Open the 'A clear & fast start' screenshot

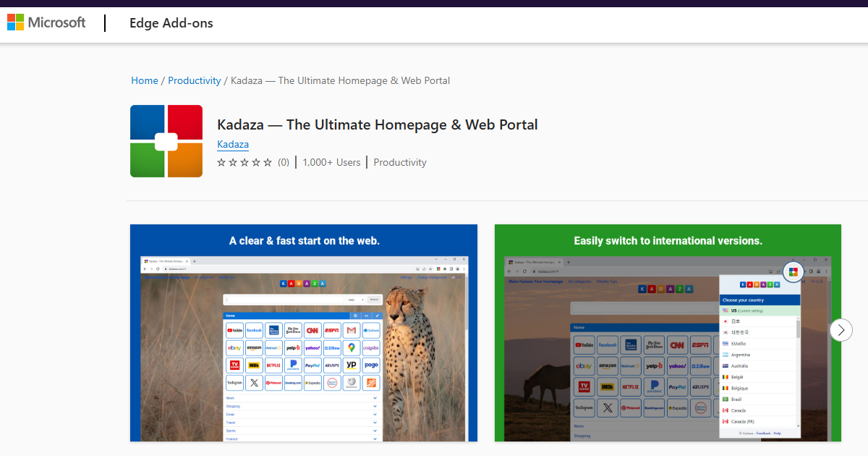pyautogui.click(x=304, y=333)
